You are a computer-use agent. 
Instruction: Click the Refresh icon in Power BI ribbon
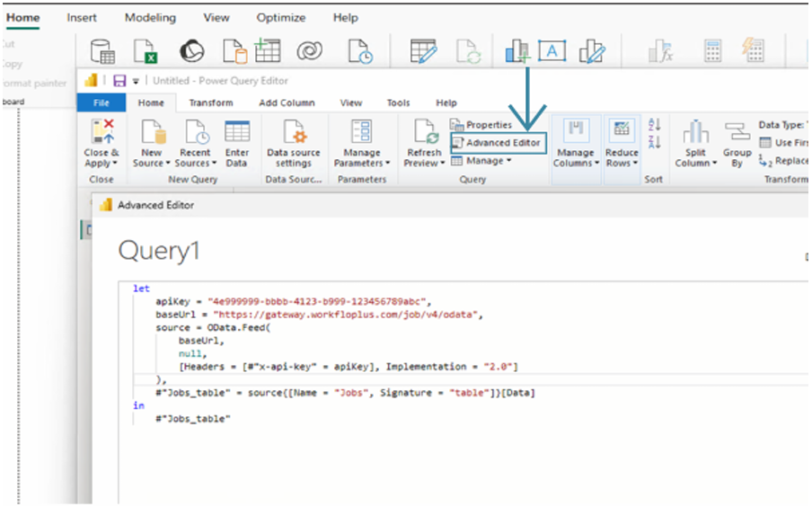click(x=469, y=51)
